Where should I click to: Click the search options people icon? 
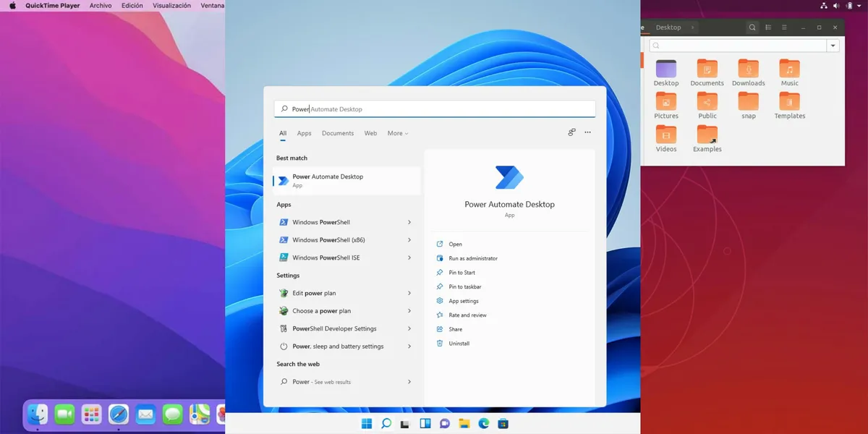pos(571,132)
